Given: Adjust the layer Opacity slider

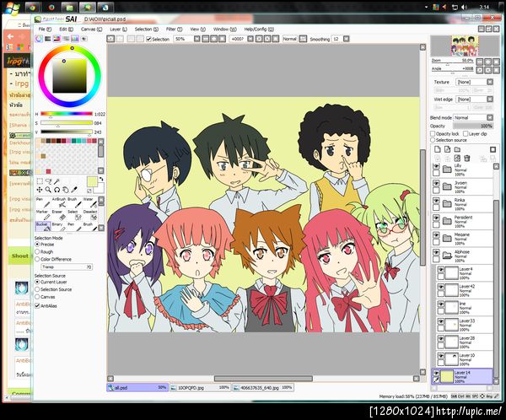Looking at the screenshot, I should pyautogui.click(x=473, y=126).
